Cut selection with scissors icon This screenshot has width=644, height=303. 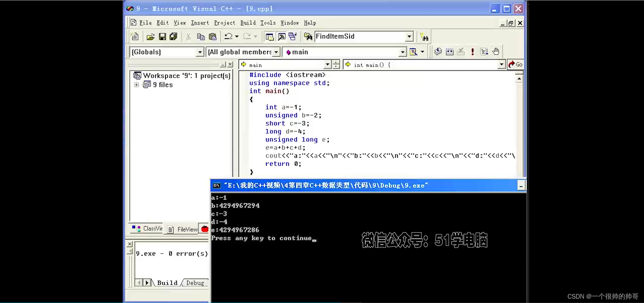tap(189, 37)
